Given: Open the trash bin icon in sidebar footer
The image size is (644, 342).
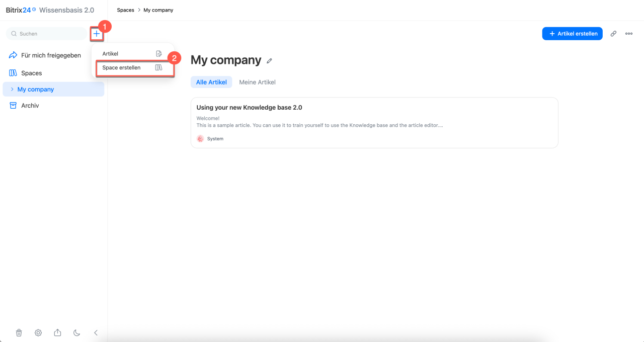Looking at the screenshot, I should tap(19, 332).
